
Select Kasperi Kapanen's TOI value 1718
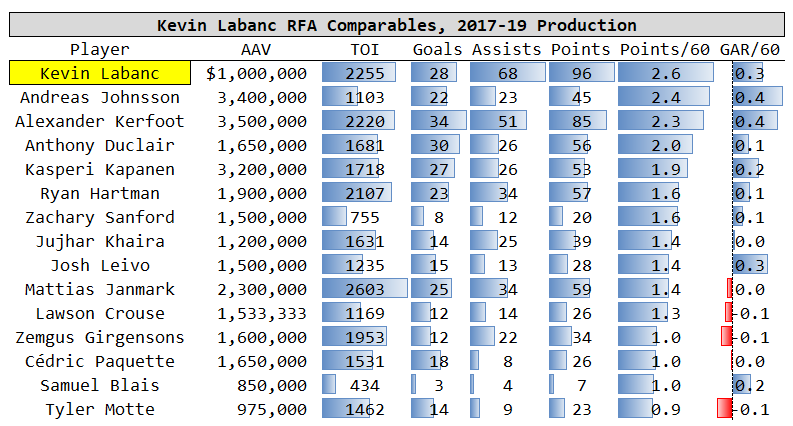pos(365,169)
